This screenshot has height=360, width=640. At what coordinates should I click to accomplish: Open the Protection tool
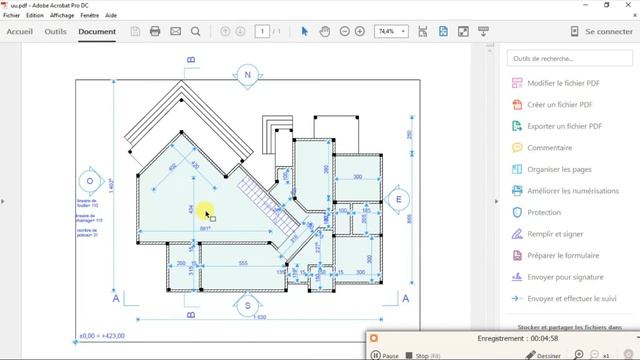tap(536, 213)
